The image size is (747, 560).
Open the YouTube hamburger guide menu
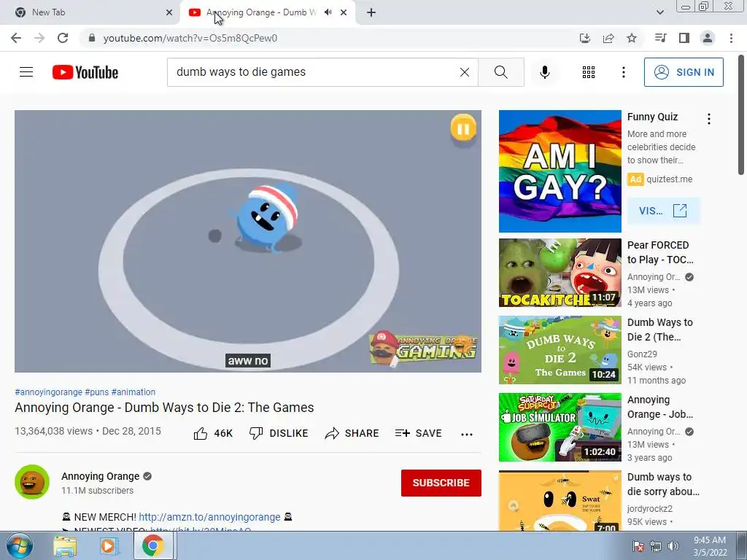[26, 72]
